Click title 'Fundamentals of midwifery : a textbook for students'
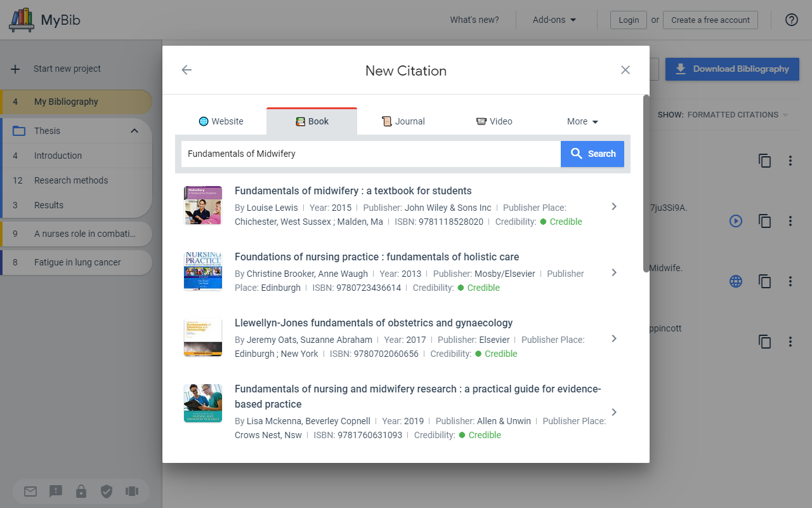812x508 pixels. pos(353,190)
